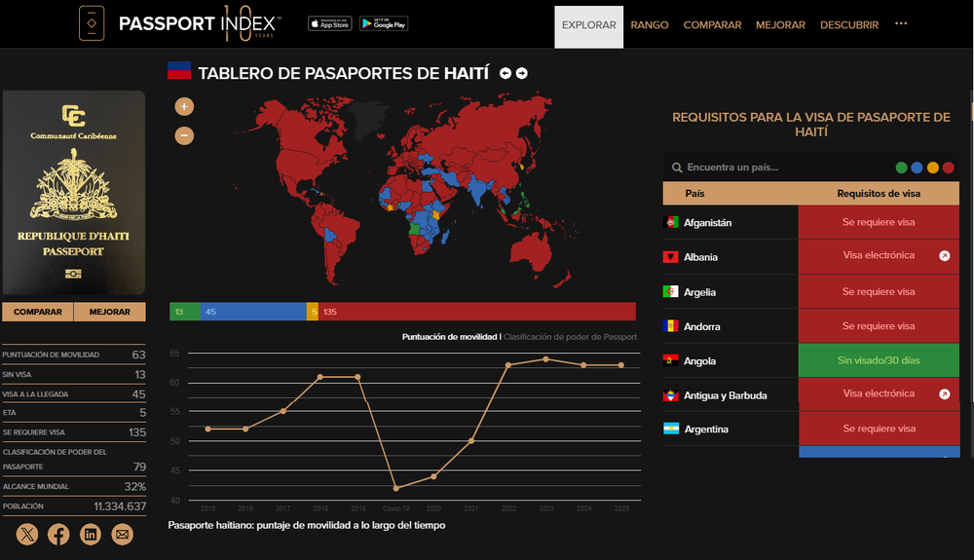Click PUNTUACIÓN DE MOVILIDAD stat row
Image resolution: width=974 pixels, height=560 pixels.
74,355
